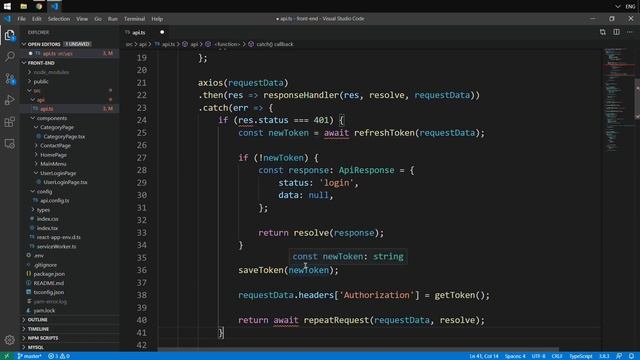This screenshot has width=640, height=360.
Task: Click the UTF-8 encoding in status bar
Action: [x=538, y=356]
